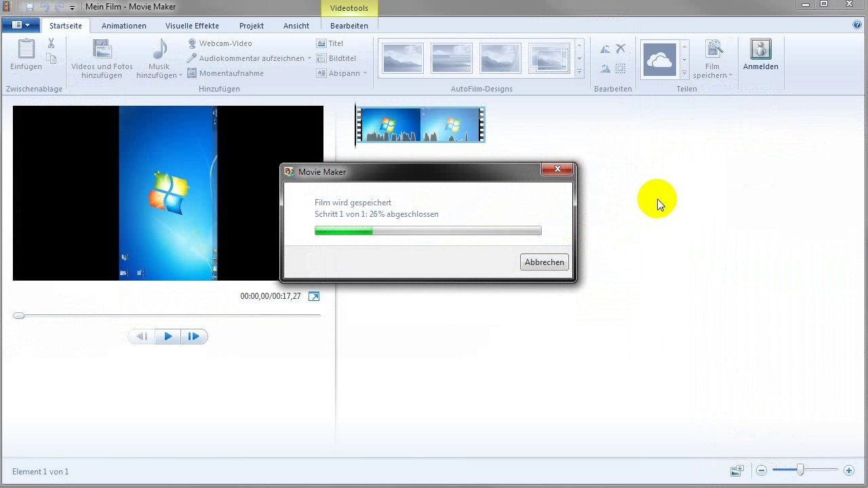Click the Film speichern icon
The image size is (868, 488).
713,49
